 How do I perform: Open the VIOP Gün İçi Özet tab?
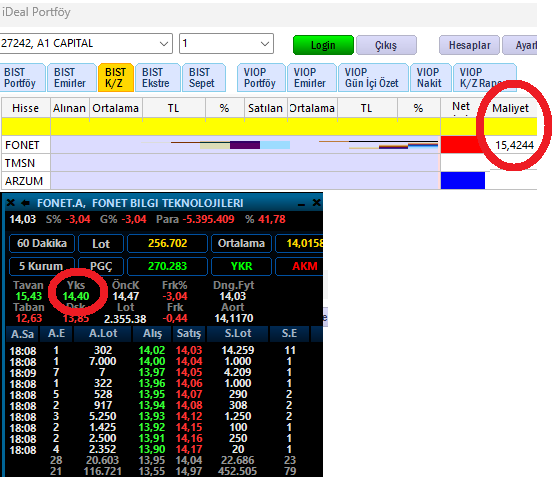point(373,78)
